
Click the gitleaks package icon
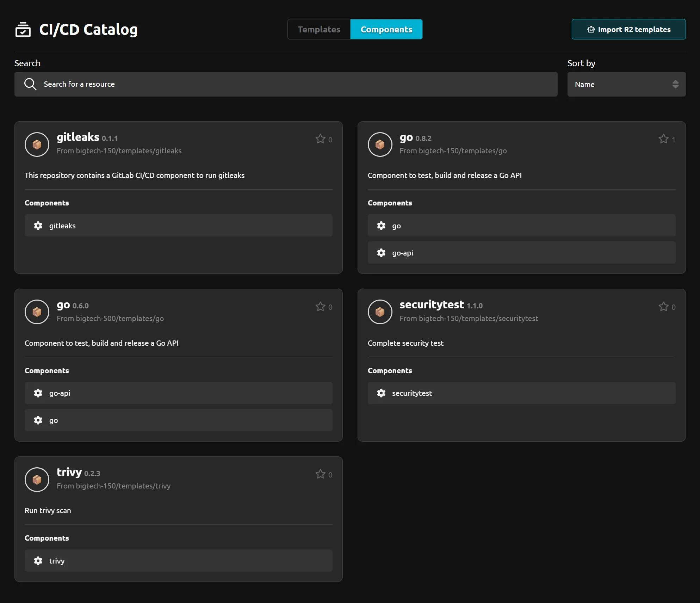[x=37, y=144]
